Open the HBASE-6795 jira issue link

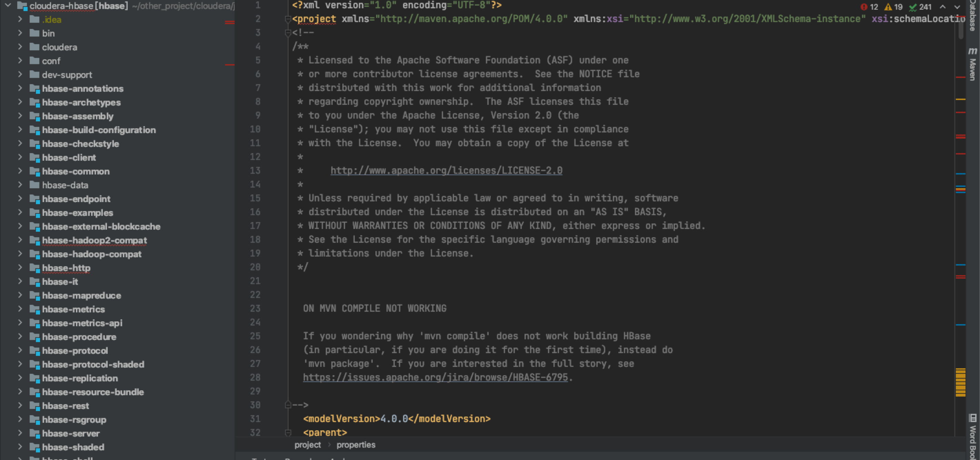click(435, 378)
